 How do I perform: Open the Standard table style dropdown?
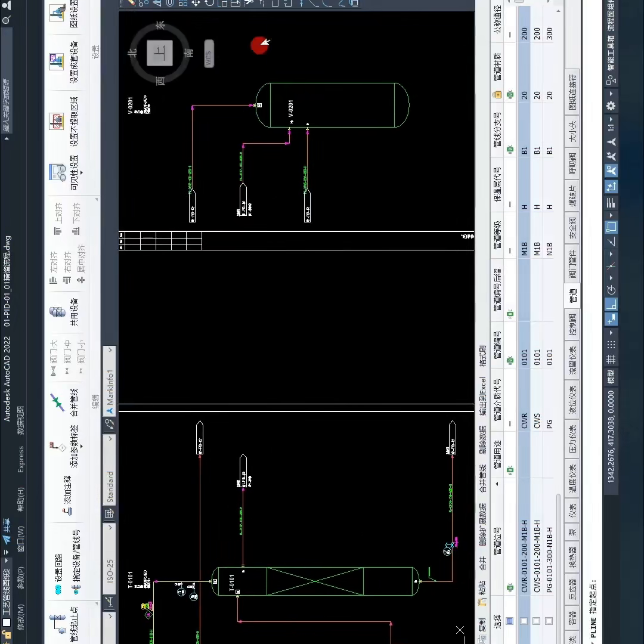[x=110, y=438]
